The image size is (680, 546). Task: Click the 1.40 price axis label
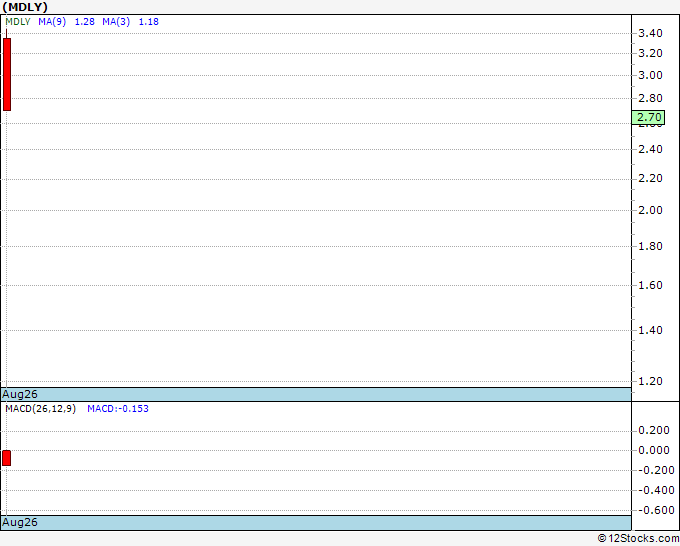pos(650,330)
